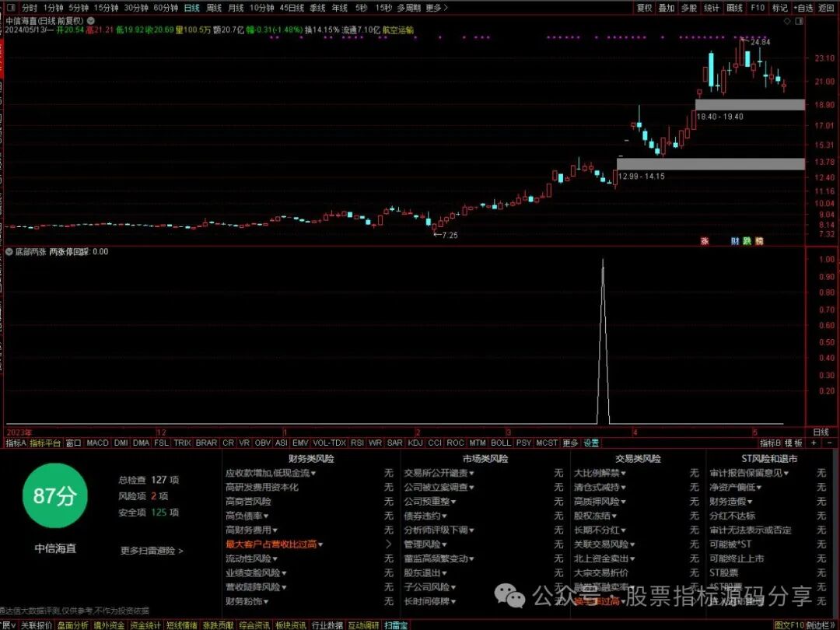
Task: Click the arrow next to 最大客户占营收比过高
Action: [x=389, y=544]
